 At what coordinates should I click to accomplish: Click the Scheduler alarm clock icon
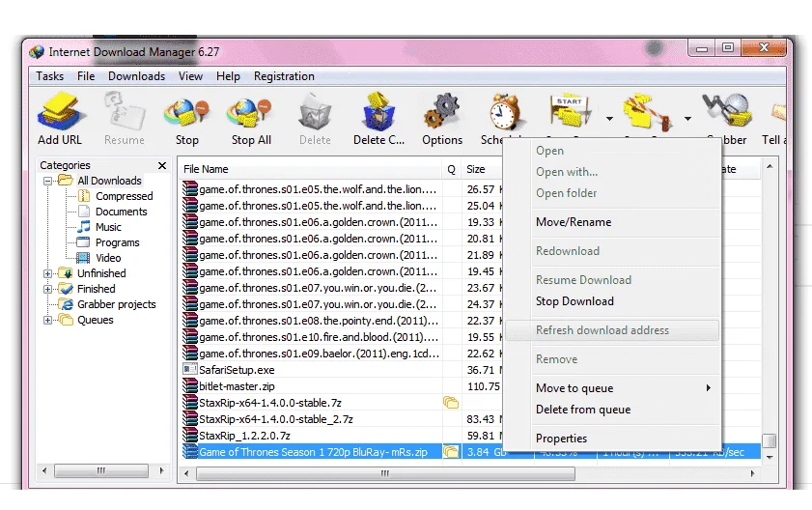[x=504, y=111]
